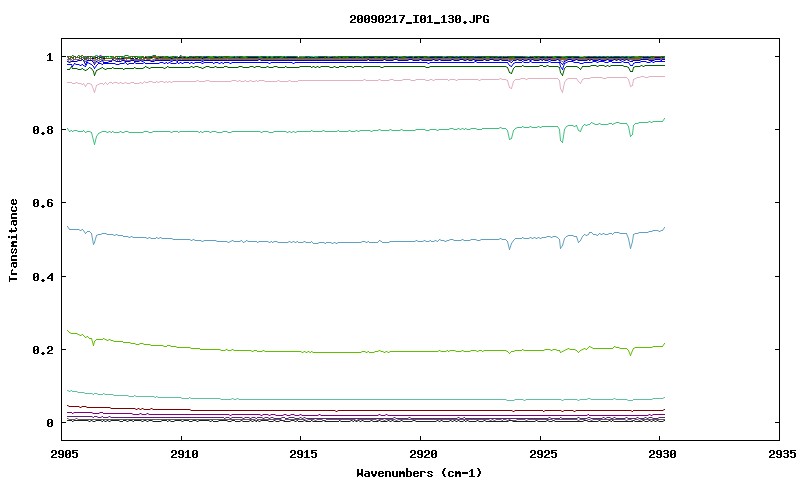
Task: Click the x-axis tick label 2920
Action: pos(423,454)
